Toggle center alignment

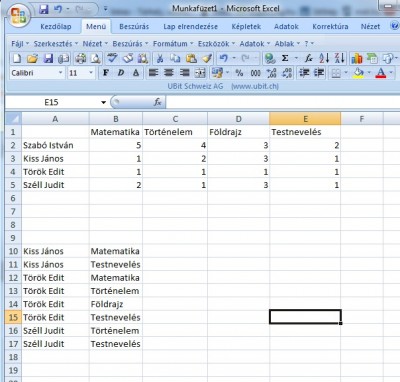(x=169, y=73)
